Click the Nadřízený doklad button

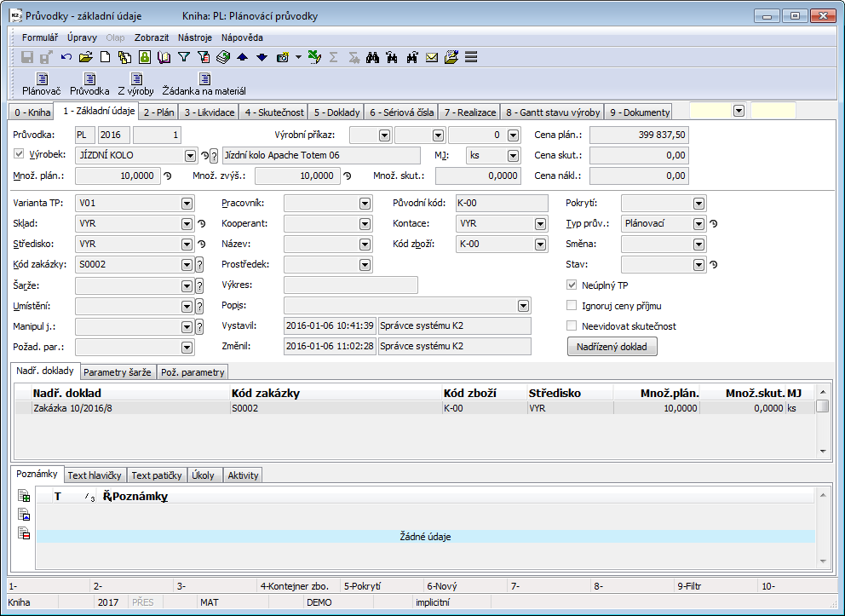[612, 347]
